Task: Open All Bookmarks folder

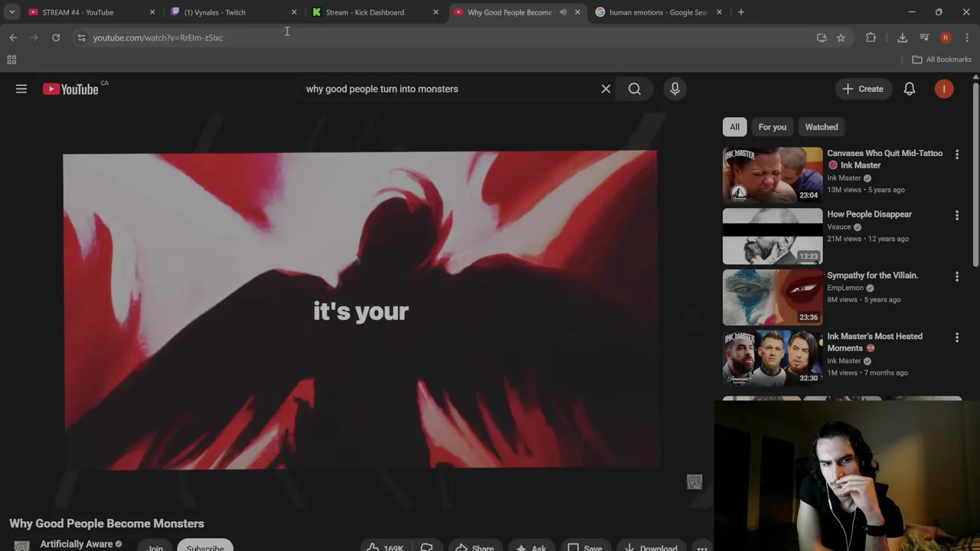Action: [x=942, y=60]
